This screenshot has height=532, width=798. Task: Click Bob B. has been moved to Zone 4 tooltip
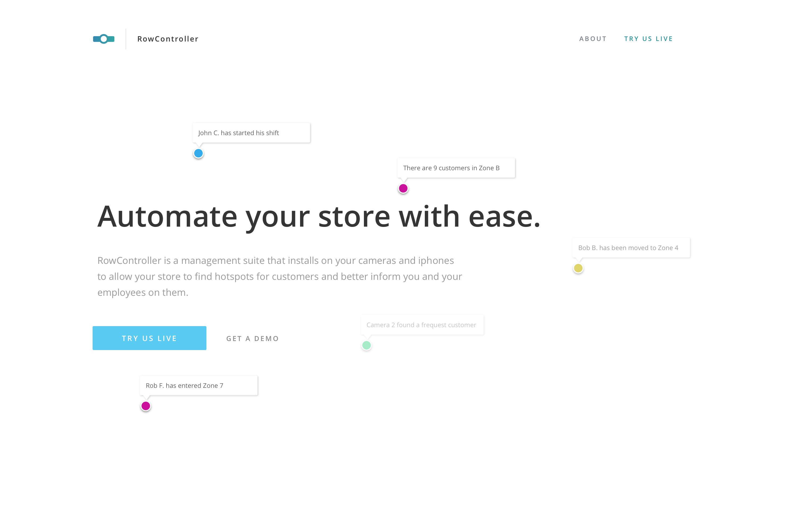[x=631, y=248]
